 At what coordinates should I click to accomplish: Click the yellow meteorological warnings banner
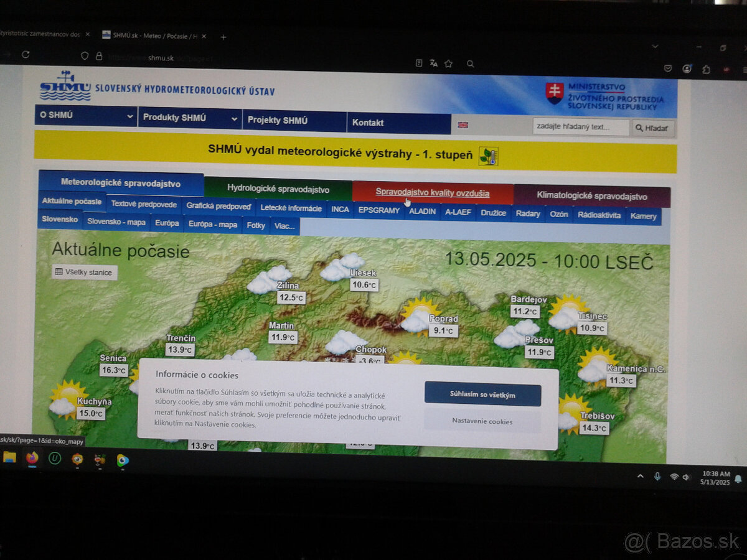click(355, 152)
